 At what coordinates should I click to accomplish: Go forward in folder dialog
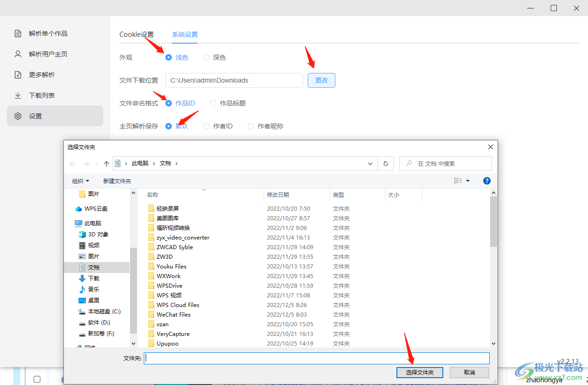coord(86,163)
